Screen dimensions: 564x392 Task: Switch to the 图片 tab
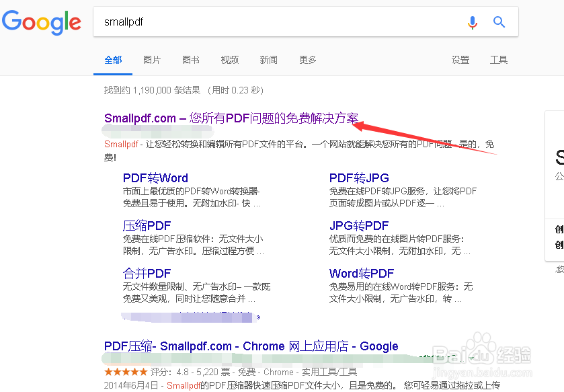152,60
